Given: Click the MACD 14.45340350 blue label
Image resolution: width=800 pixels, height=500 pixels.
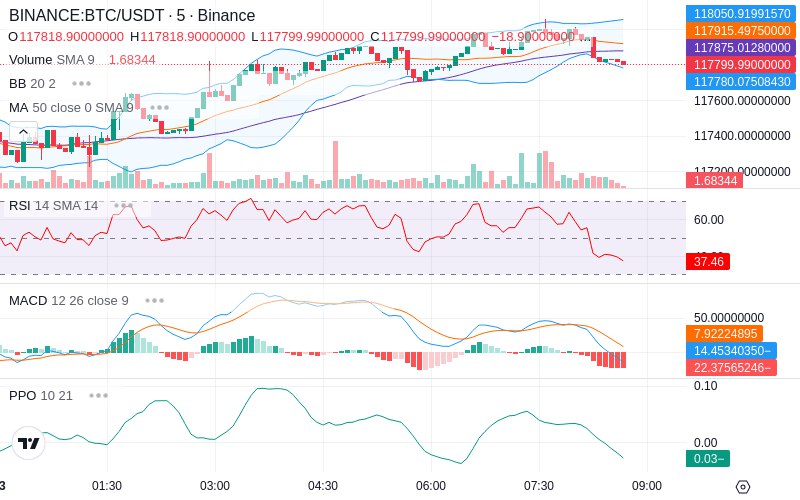Looking at the screenshot, I should [732, 351].
